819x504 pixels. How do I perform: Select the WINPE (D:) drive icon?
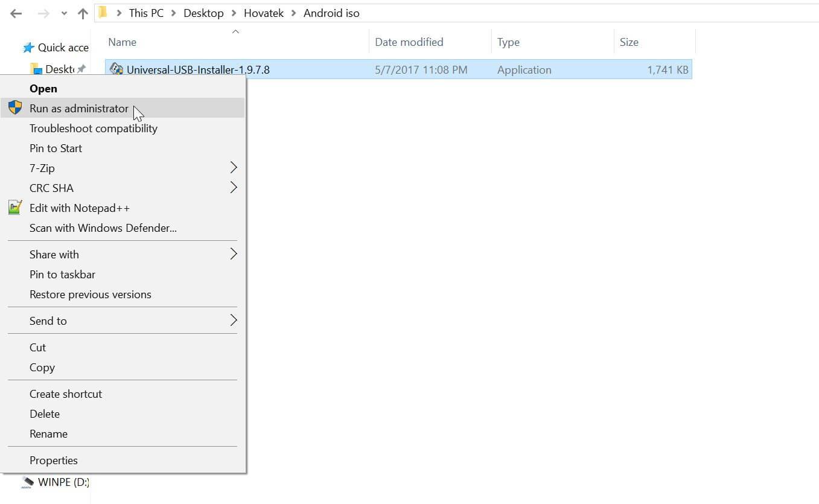pyautogui.click(x=28, y=482)
